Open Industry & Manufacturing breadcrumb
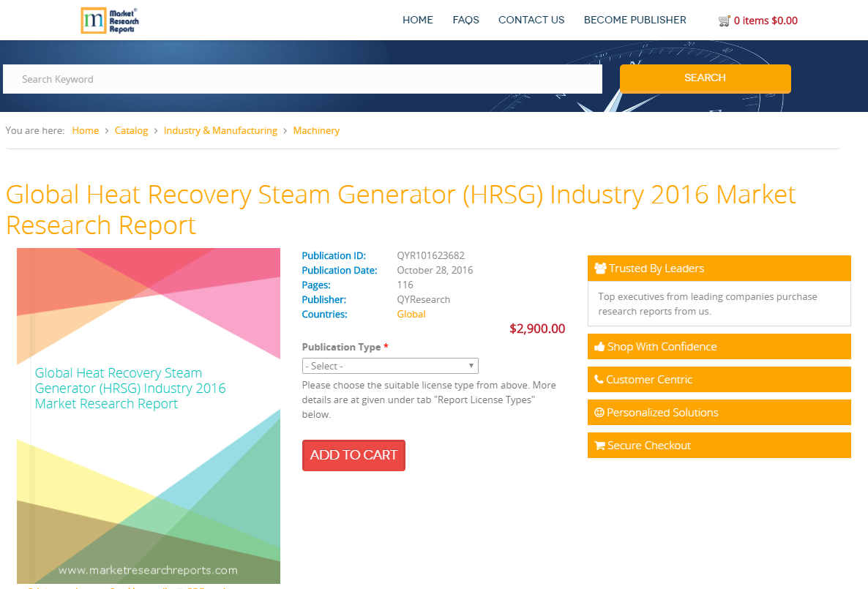Image resolution: width=868 pixels, height=589 pixels. click(220, 131)
